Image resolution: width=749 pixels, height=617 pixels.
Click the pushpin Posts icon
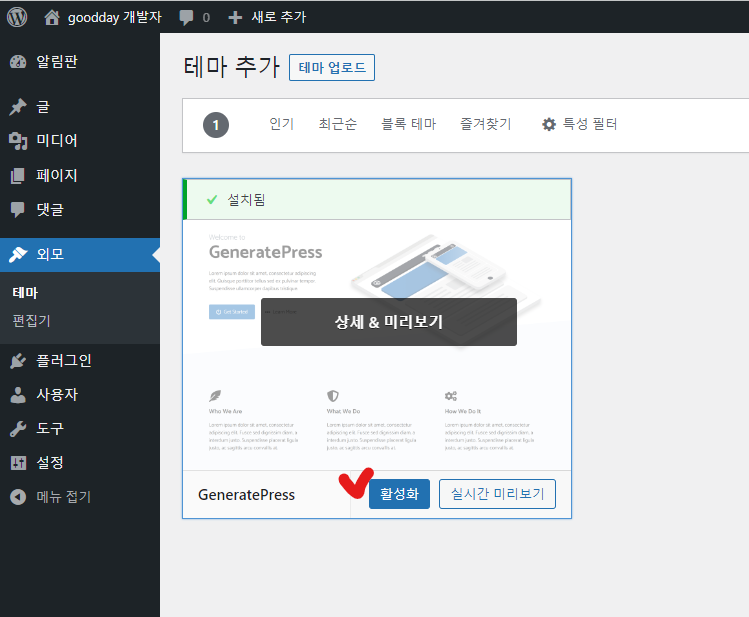[18, 106]
